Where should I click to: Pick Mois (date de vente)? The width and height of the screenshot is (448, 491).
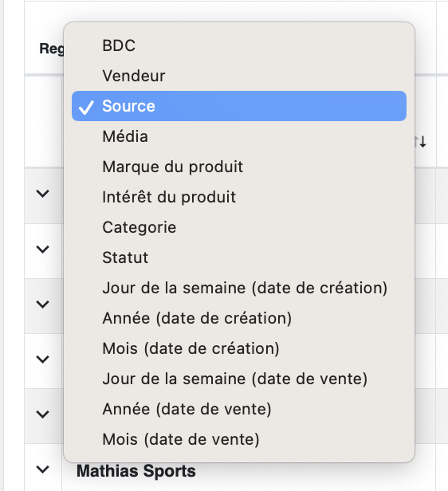[239, 439]
